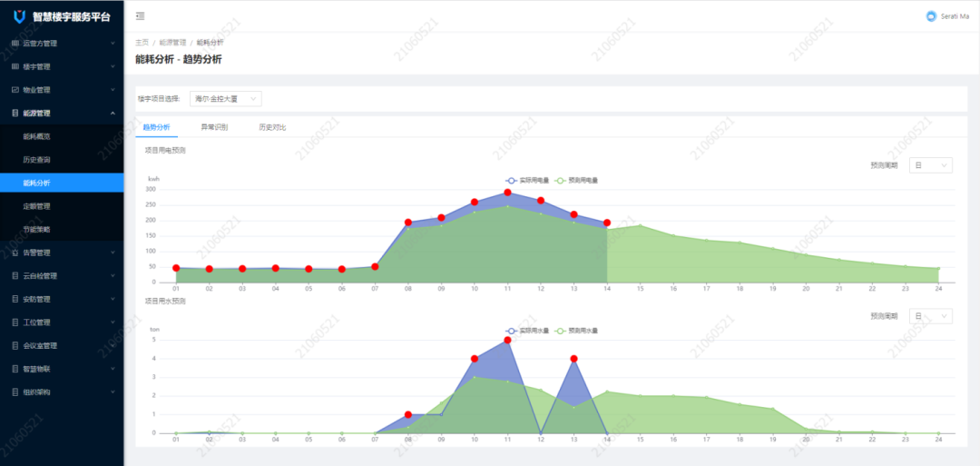
Task: Switch to the 异常识别 tab
Action: pos(214,127)
